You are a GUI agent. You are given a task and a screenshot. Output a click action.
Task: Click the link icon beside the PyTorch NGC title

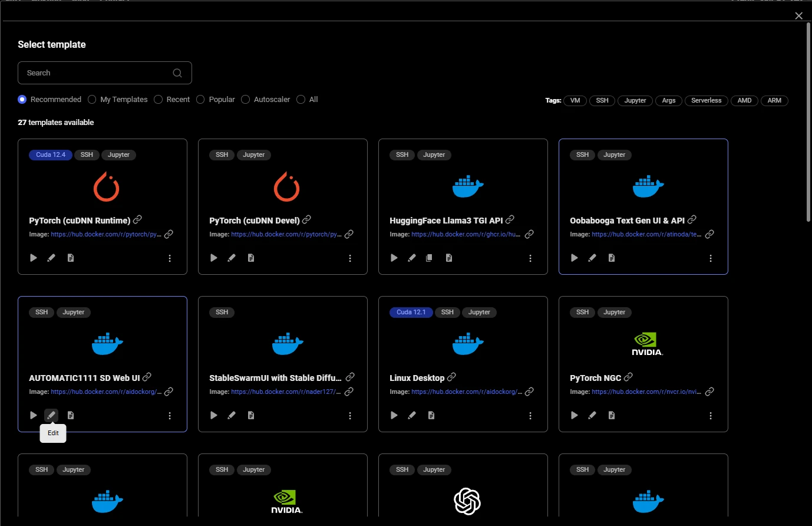pos(629,377)
